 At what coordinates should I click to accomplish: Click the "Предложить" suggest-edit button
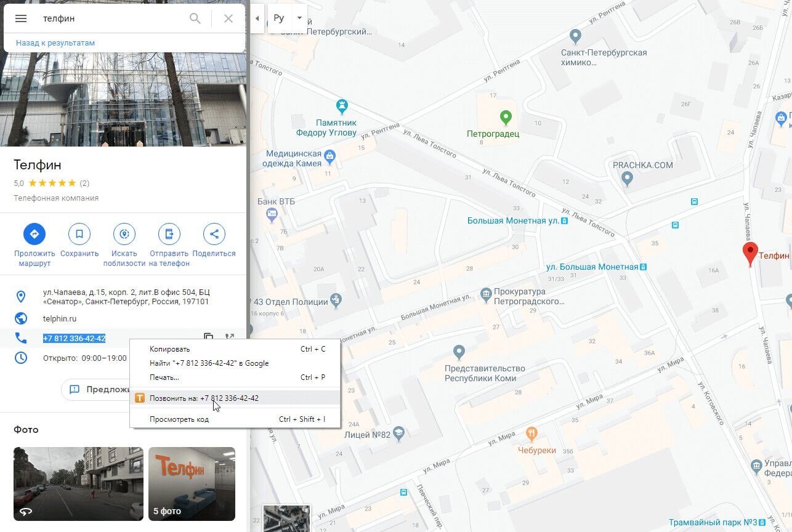[95, 389]
